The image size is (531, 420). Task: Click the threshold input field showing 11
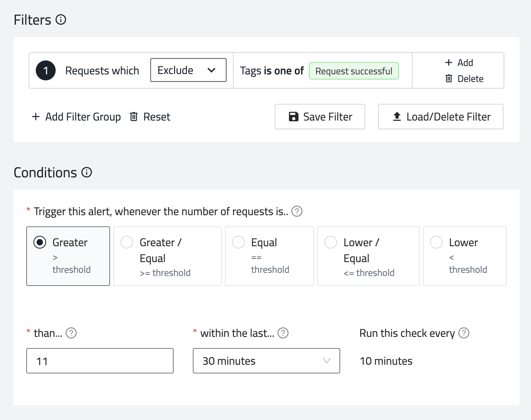click(x=100, y=361)
